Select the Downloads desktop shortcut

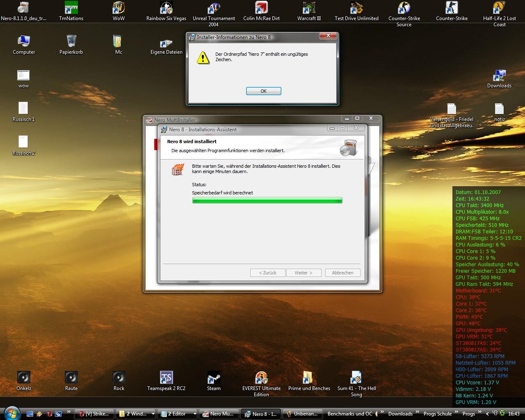pyautogui.click(x=499, y=78)
